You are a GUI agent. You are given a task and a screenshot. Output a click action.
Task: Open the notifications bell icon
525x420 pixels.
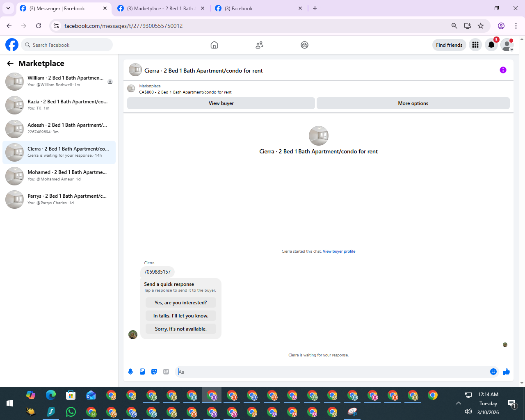point(491,45)
